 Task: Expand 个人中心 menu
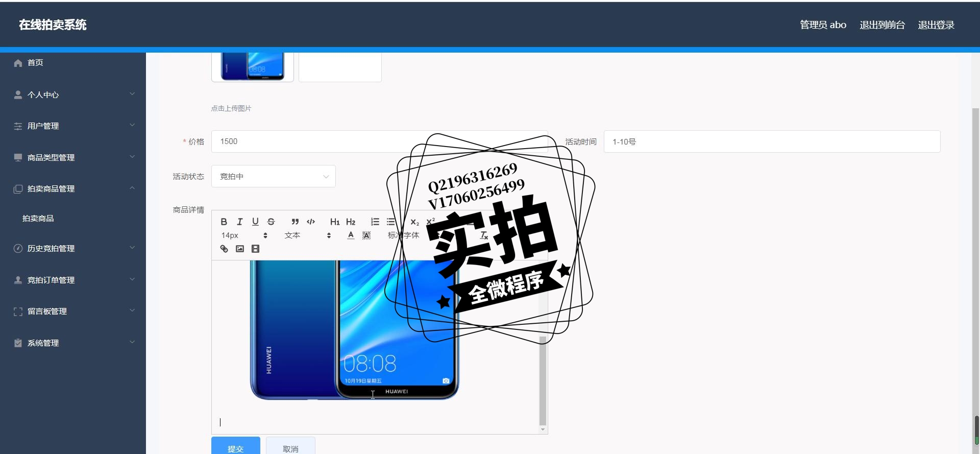(73, 94)
